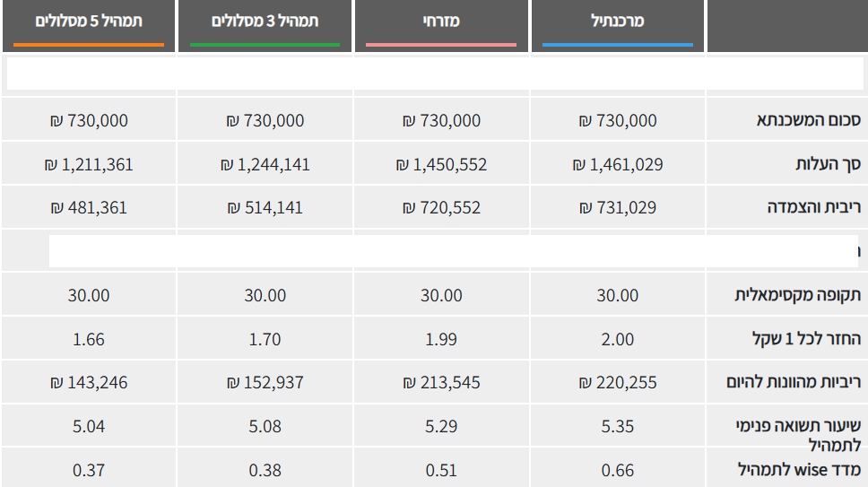Viewport: 868px width, 487px height.
Task: Click the 1.99 repayment ratio cell
Action: (441, 339)
